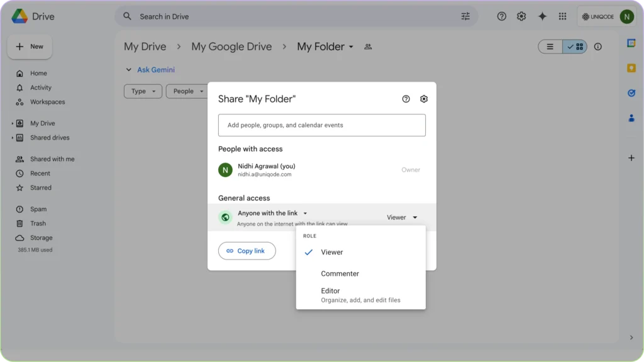
Task: Open the Google apps launcher grid
Action: click(561, 16)
